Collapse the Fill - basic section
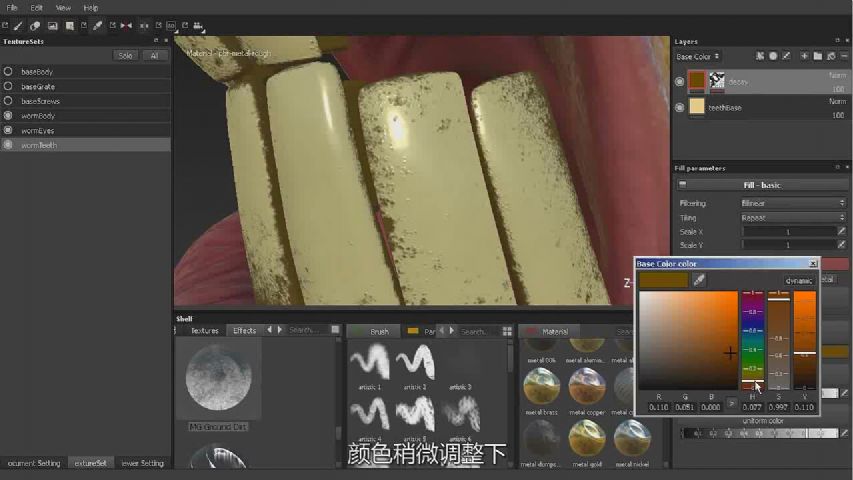853x480 pixels. (683, 185)
